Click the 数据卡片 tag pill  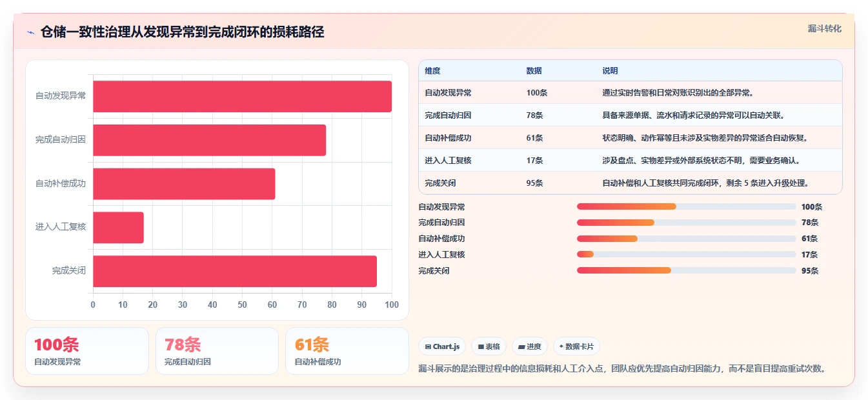[576, 346]
